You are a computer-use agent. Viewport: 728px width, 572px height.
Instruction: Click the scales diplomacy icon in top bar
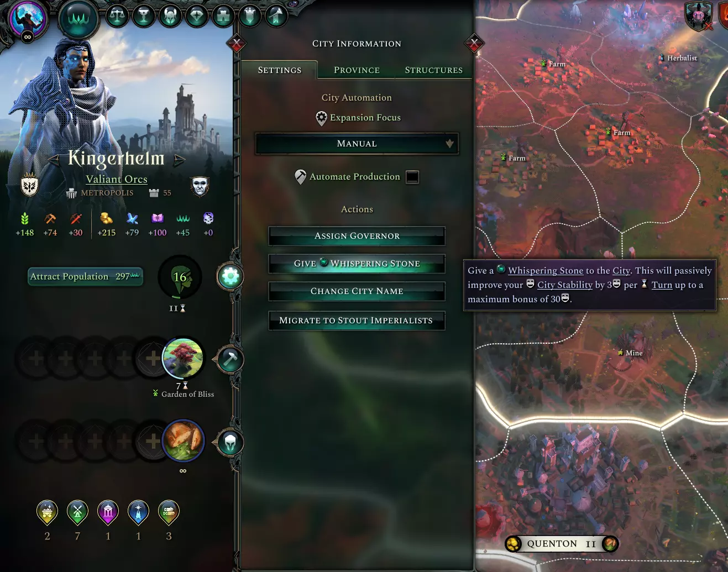(117, 15)
